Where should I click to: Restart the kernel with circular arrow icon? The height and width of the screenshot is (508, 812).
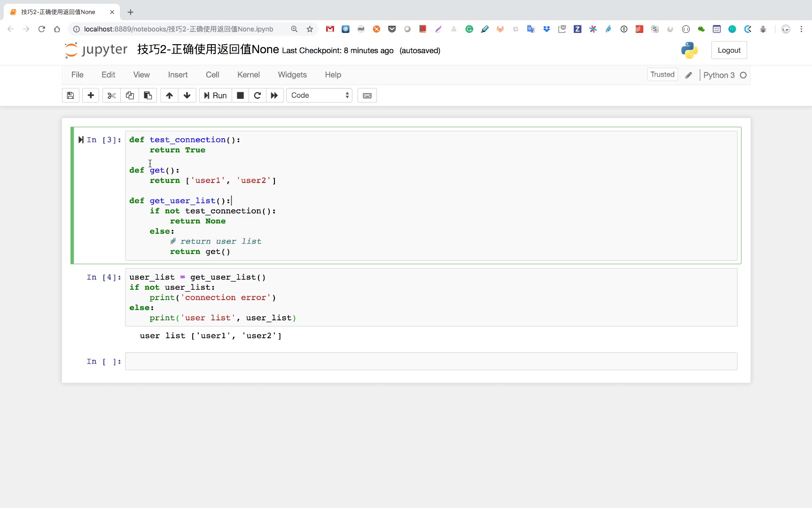tap(257, 95)
